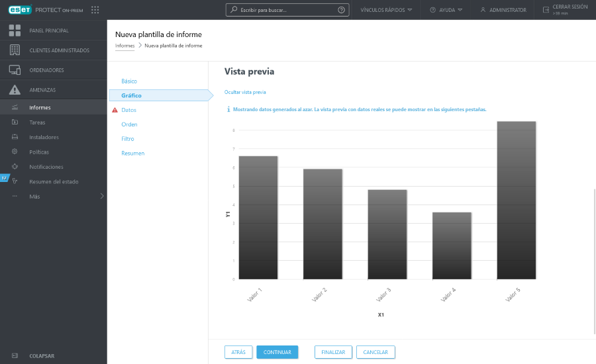Open the Vínculos Rápidos dropdown
This screenshot has width=596, height=364.
click(x=386, y=10)
